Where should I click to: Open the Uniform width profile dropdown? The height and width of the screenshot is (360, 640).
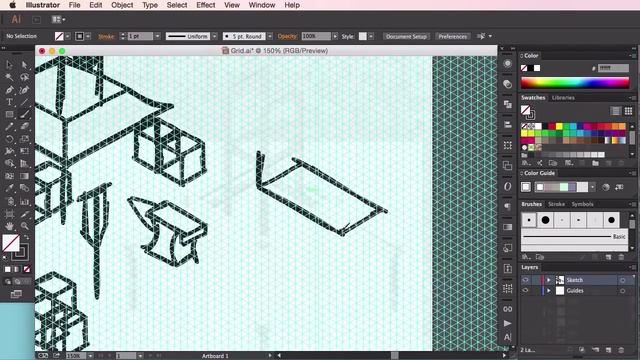click(x=215, y=36)
